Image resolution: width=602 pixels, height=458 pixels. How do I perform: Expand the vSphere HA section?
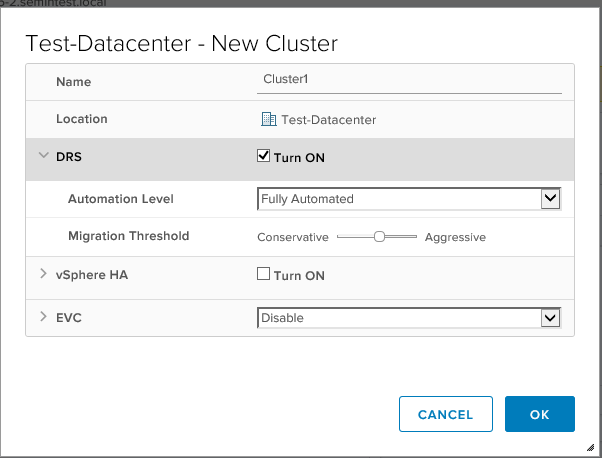point(42,275)
